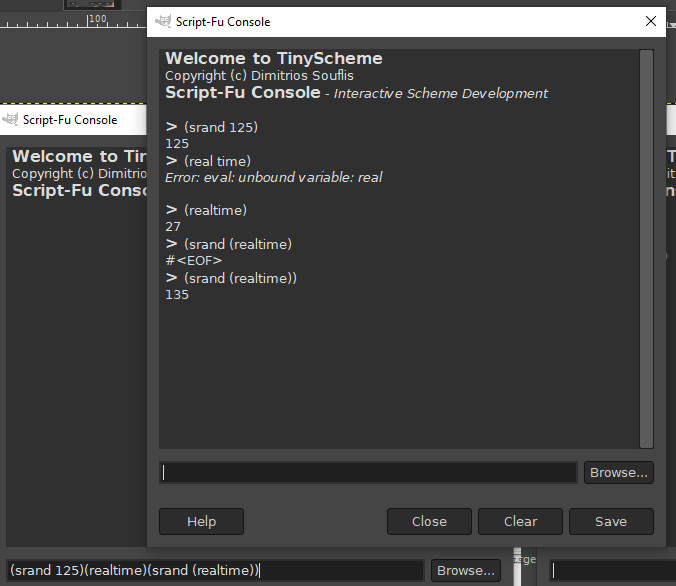Save console output with Save button
This screenshot has width=676, height=586.
[611, 521]
